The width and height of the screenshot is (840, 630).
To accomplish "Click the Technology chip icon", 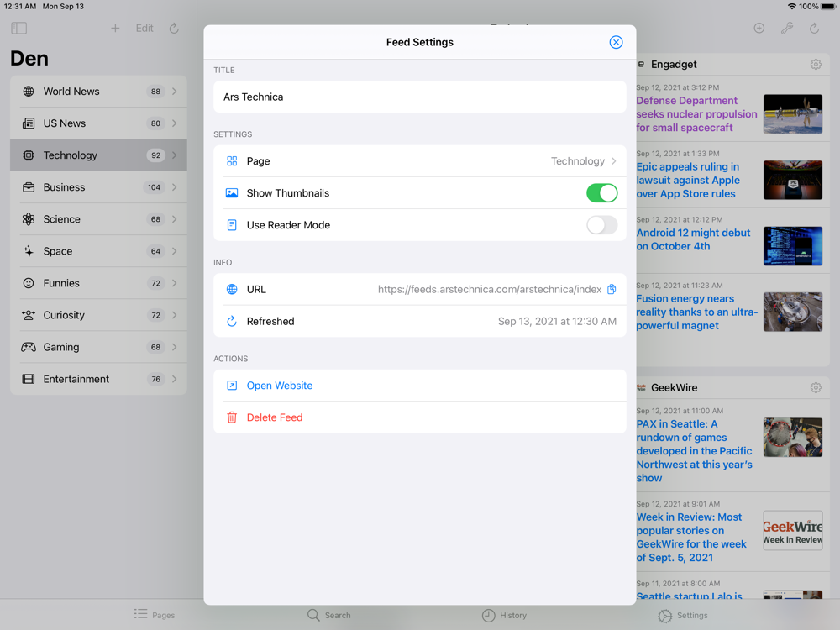I will [29, 155].
